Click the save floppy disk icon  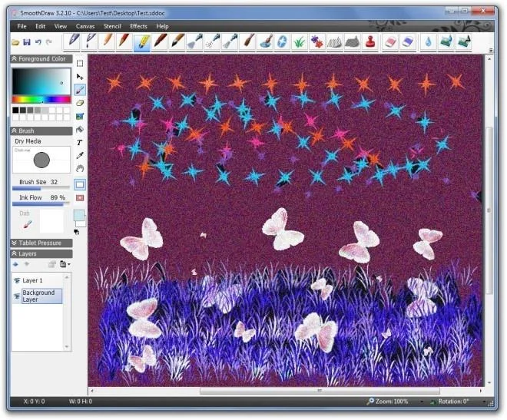pyautogui.click(x=27, y=42)
